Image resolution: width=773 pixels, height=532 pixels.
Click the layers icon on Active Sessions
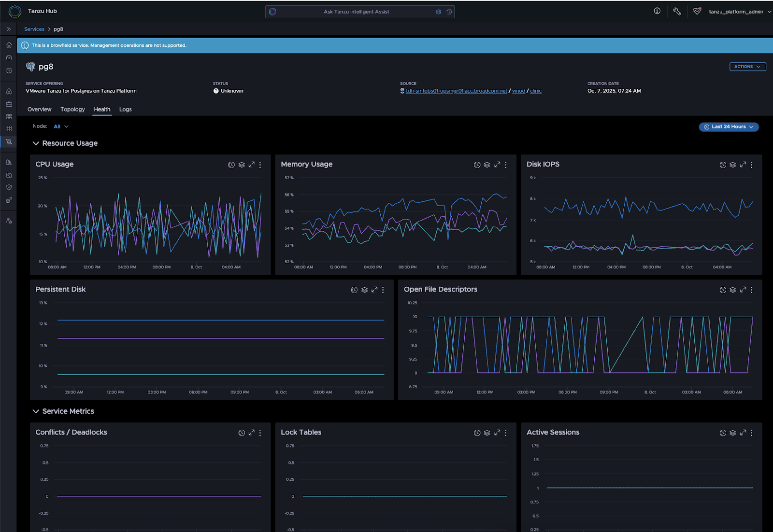point(733,433)
